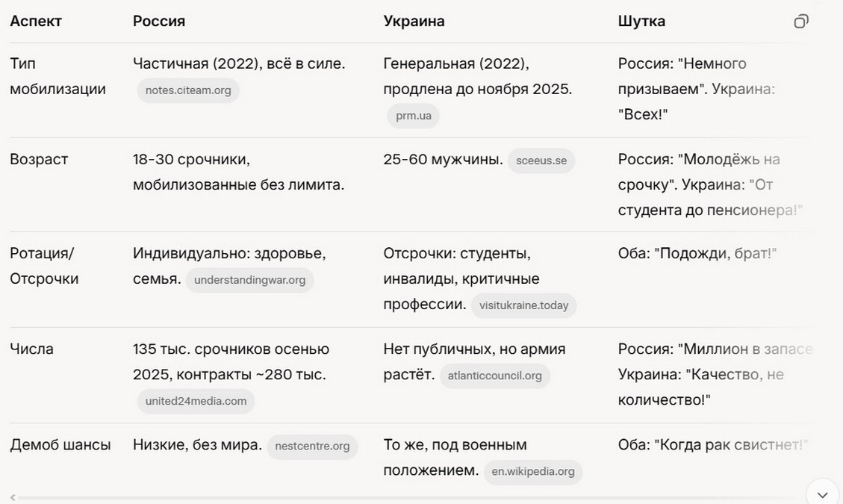Visit the sceeus.se source
The image size is (843, 504).
point(541,160)
